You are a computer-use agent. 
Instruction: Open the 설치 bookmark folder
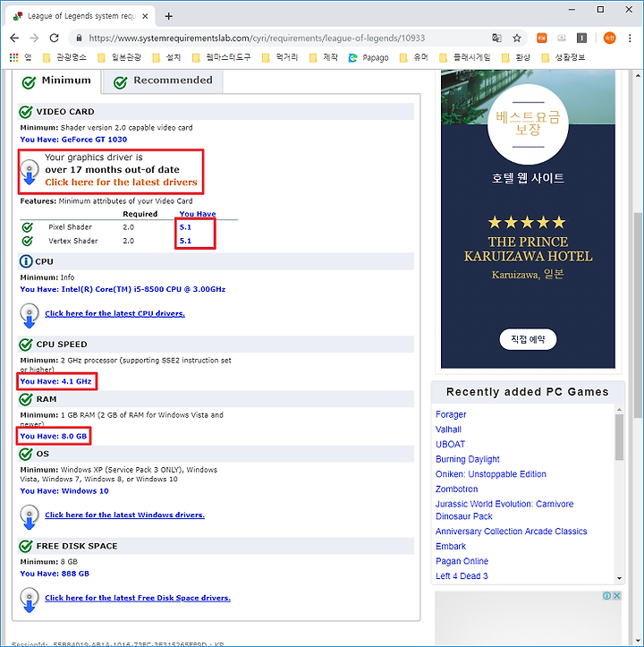pos(166,57)
